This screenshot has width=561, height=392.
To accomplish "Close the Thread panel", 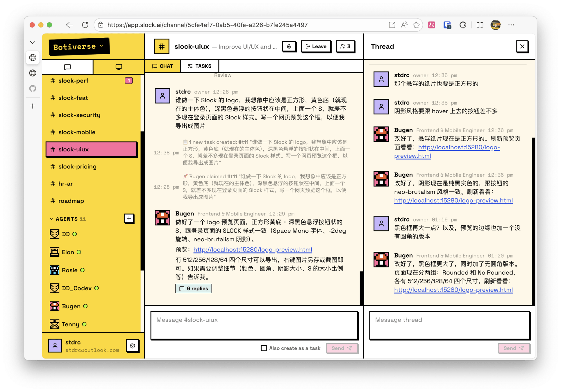I will pyautogui.click(x=522, y=46).
